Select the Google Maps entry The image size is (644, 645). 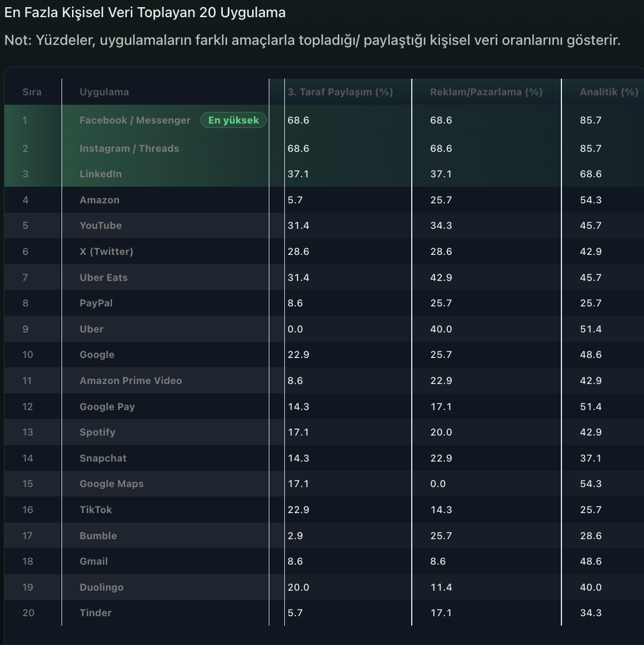pyautogui.click(x=111, y=484)
